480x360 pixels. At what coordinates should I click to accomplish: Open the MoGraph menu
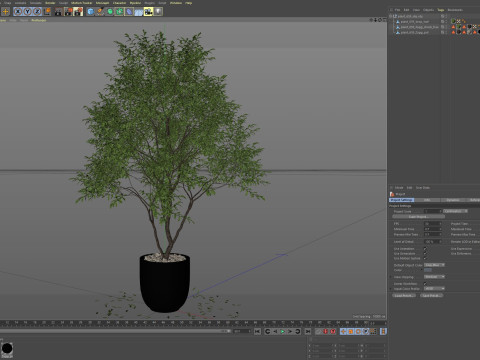pos(102,3)
